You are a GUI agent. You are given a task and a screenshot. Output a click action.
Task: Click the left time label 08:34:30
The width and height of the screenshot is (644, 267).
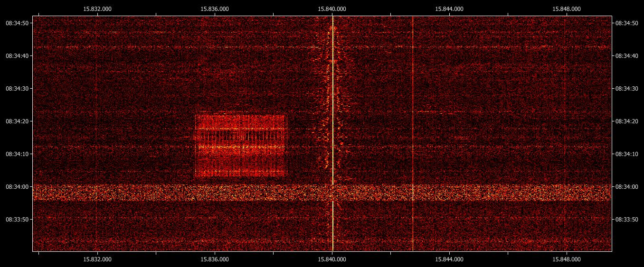[x=18, y=89]
